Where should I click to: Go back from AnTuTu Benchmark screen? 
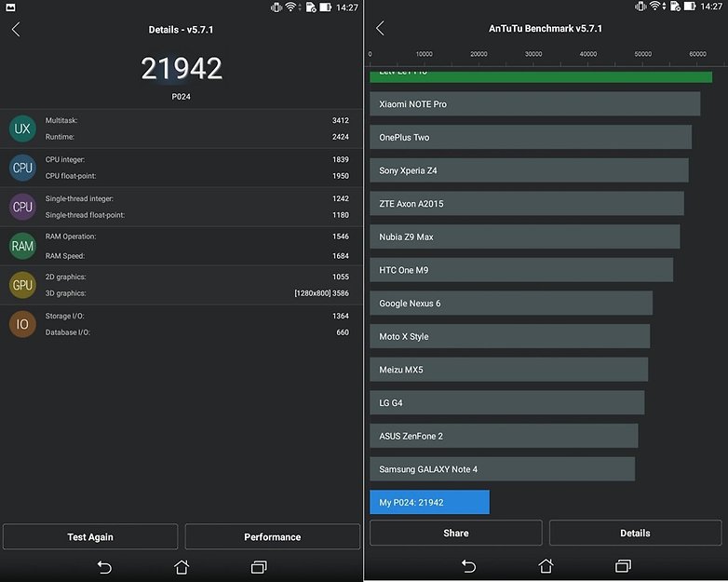[x=380, y=28]
